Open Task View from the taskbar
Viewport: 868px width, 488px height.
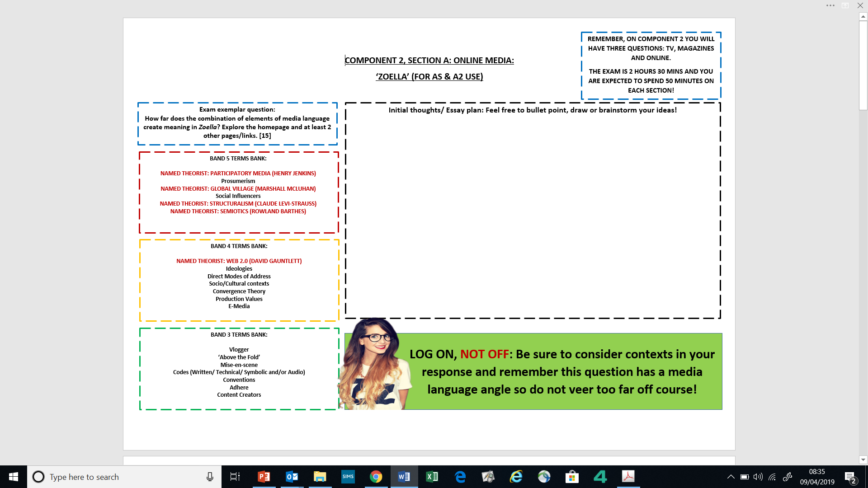pos(235,477)
